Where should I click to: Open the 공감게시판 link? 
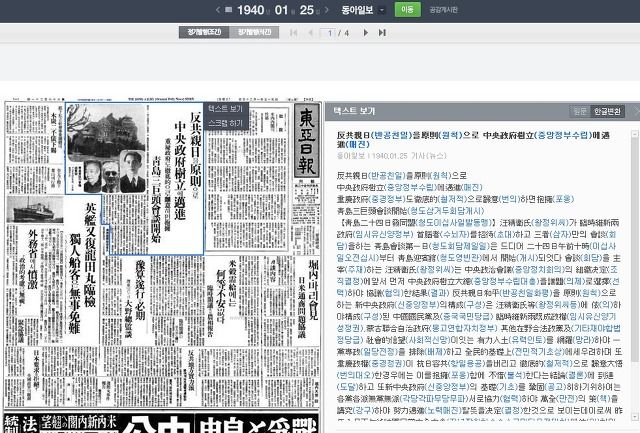pyautogui.click(x=443, y=10)
